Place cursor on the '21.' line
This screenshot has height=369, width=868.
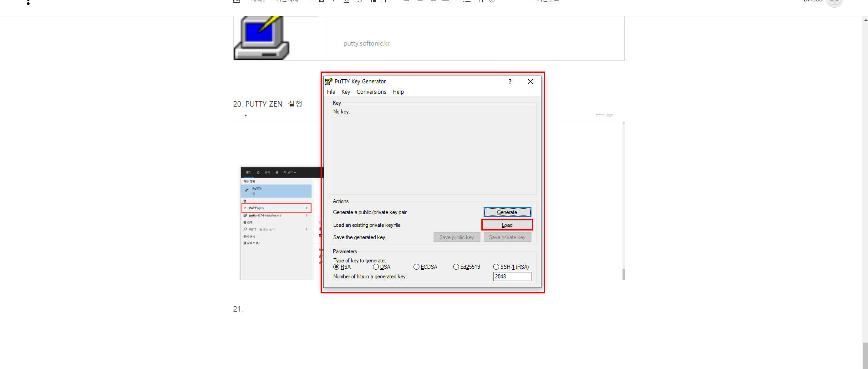tap(238, 309)
